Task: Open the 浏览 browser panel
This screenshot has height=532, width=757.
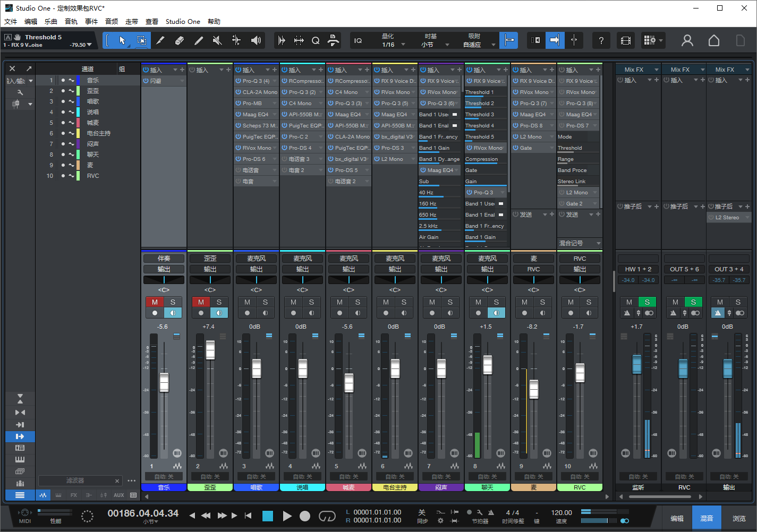Action: 739,518
